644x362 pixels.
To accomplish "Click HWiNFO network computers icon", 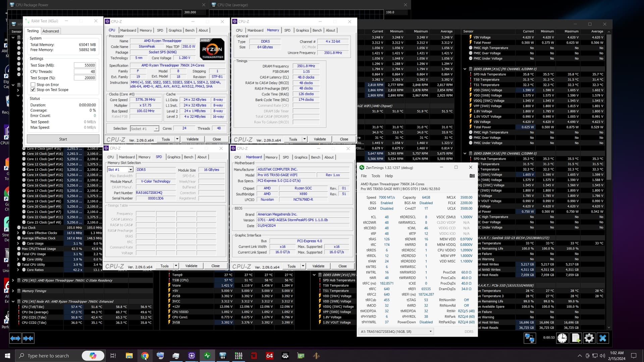I will tap(530, 338).
